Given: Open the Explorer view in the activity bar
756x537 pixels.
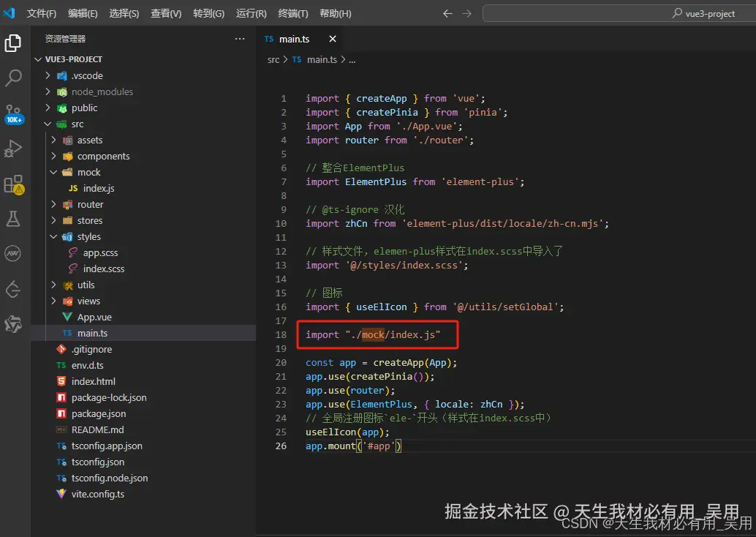Looking at the screenshot, I should coord(13,43).
